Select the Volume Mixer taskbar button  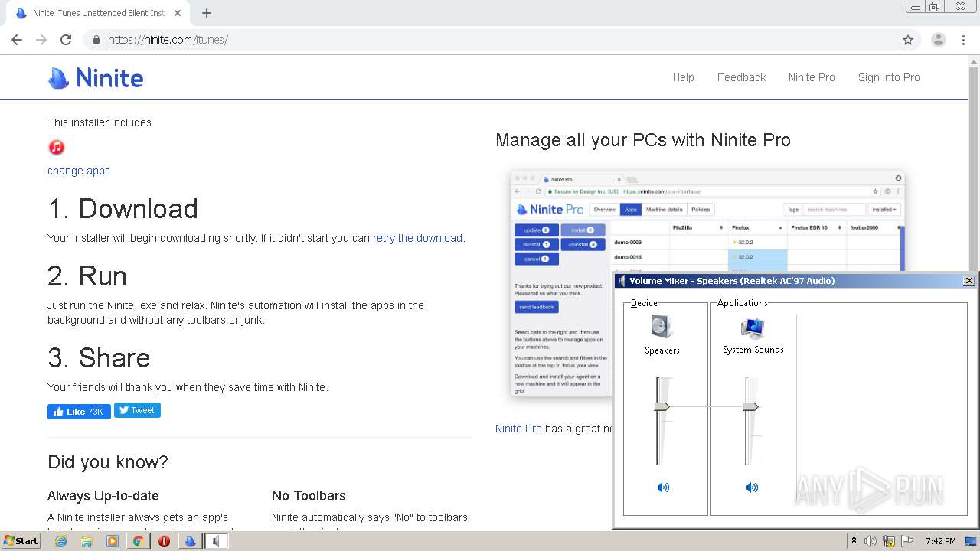[x=217, y=541]
